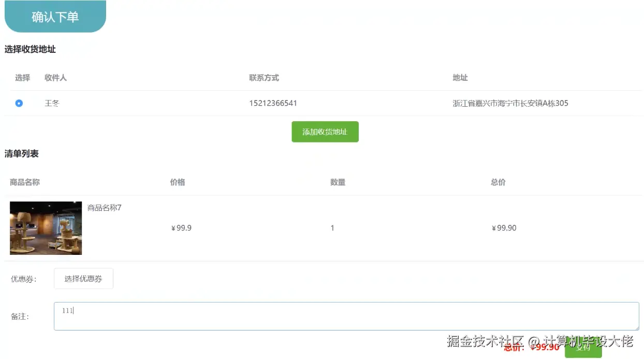Click the 收件人 column header
This screenshot has height=359, width=644.
(x=56, y=78)
